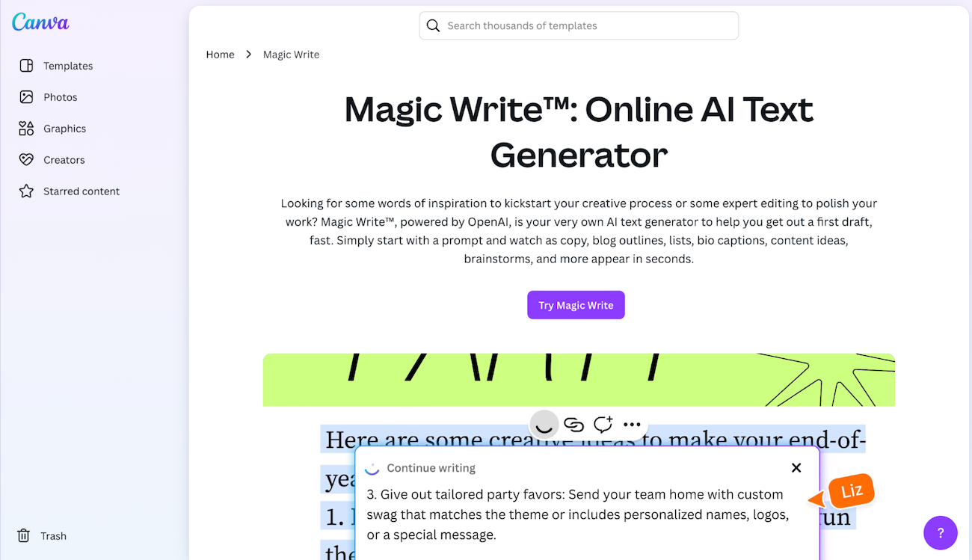Image resolution: width=972 pixels, height=560 pixels.
Task: Click the link icon in floating toolbar
Action: (573, 425)
